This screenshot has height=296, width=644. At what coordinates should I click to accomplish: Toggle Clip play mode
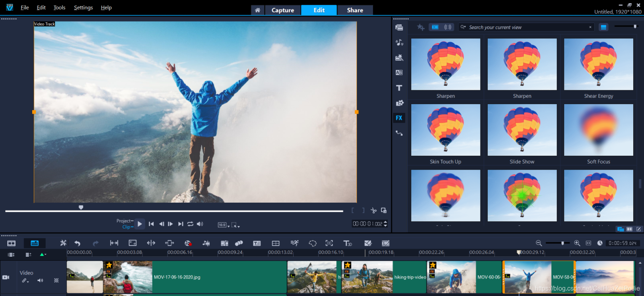pos(128,227)
